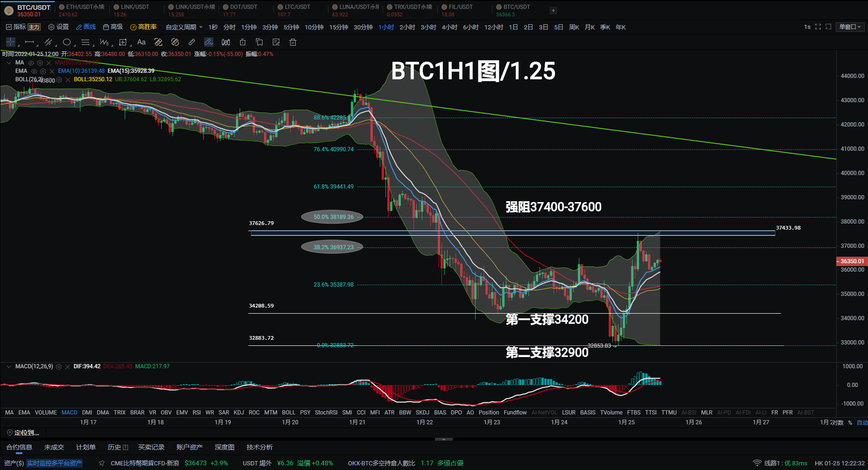The height and width of the screenshot is (470, 868).
Task: Open the 单窗口 window layout dropdown
Action: tap(849, 27)
